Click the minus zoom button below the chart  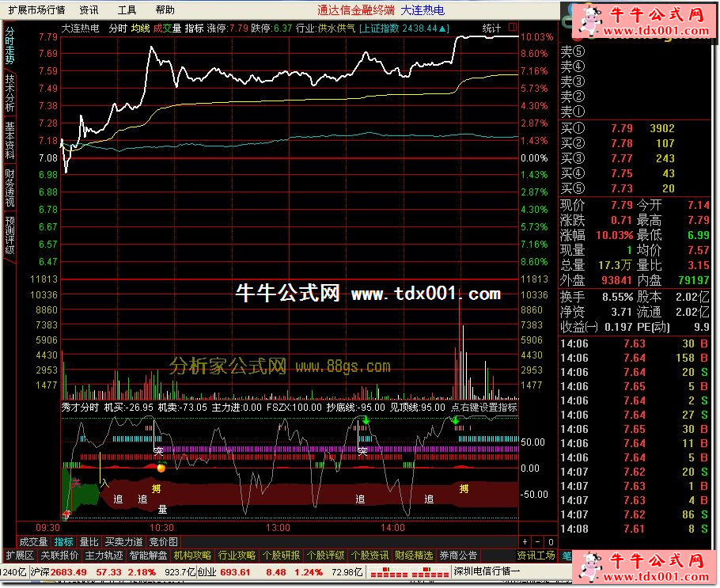coord(538,542)
